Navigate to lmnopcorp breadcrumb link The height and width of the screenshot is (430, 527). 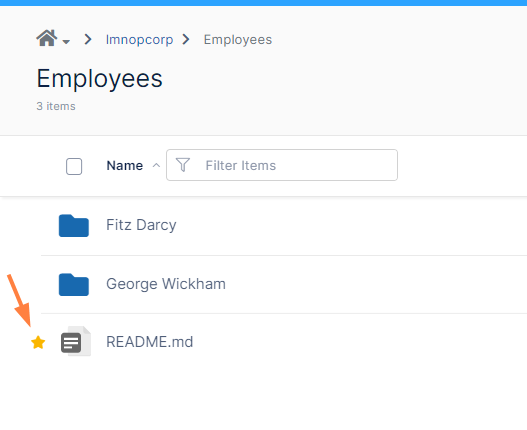coord(139,40)
